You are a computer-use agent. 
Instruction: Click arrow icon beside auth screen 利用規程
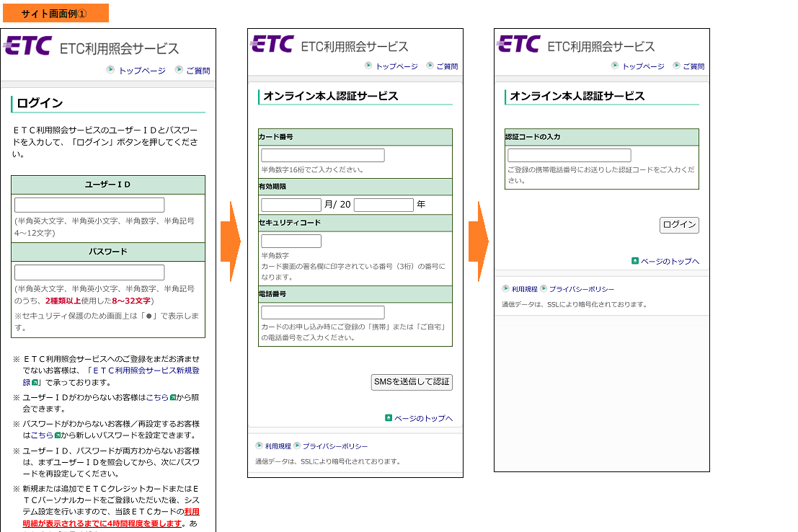click(x=505, y=288)
